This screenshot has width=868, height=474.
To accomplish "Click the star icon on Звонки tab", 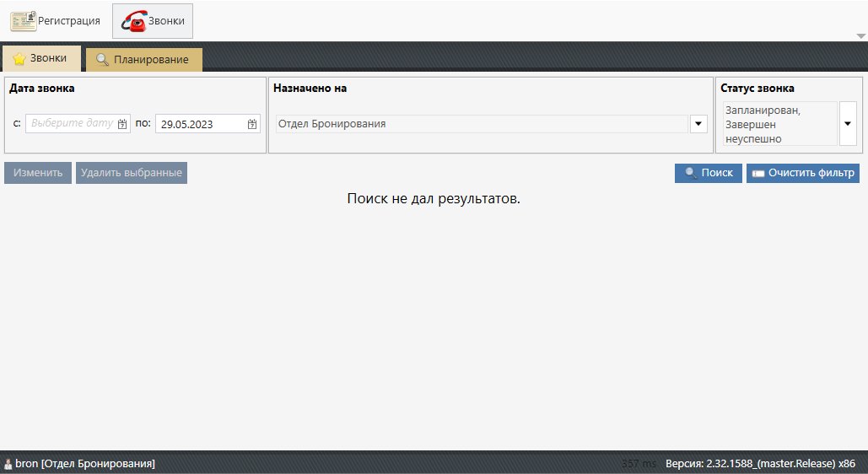I will coord(19,59).
